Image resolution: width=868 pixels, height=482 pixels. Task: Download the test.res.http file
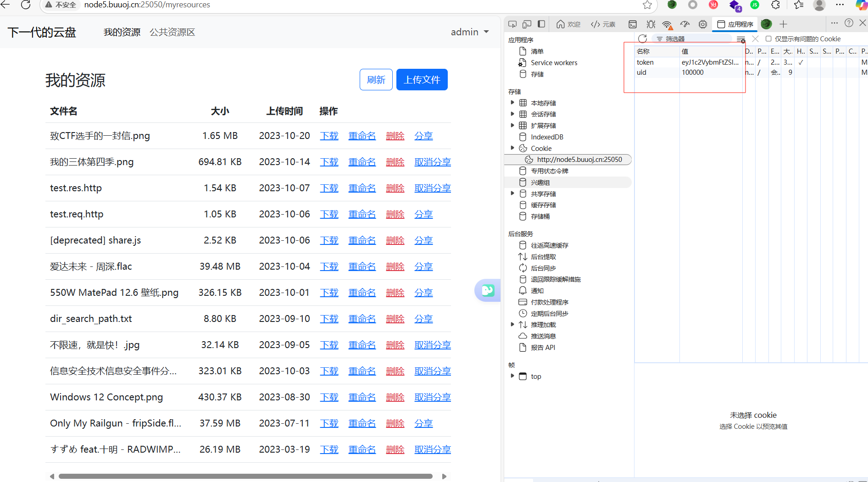tap(329, 188)
